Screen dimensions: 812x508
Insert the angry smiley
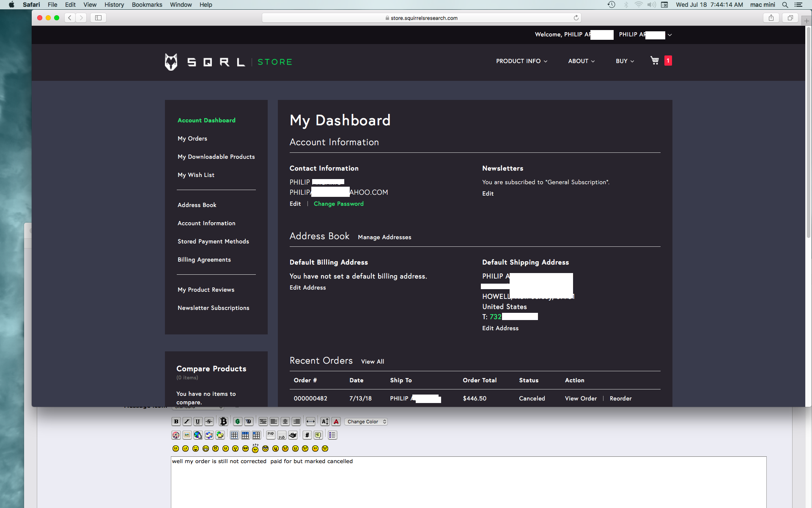click(216, 449)
